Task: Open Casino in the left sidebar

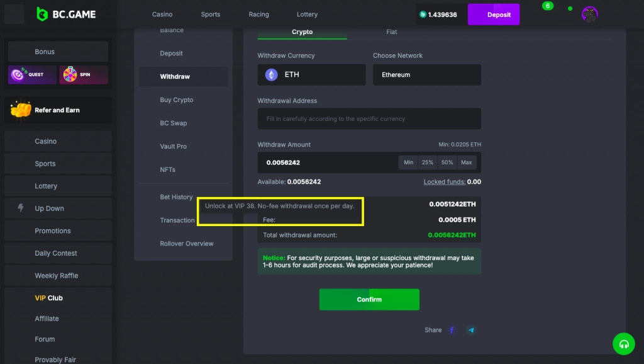Action: pos(58,141)
